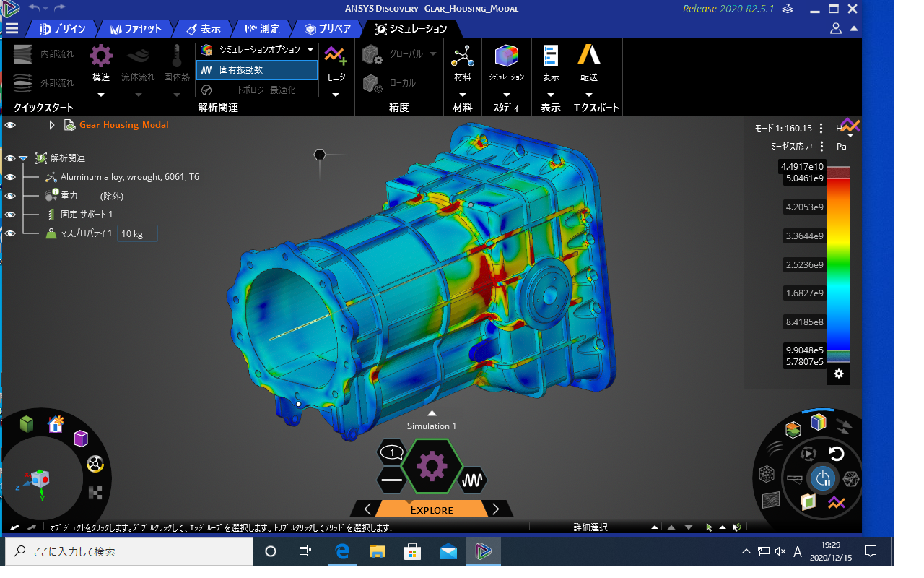Switch to the ファセット tab
Screen dimensions: 924x578
[x=136, y=29]
